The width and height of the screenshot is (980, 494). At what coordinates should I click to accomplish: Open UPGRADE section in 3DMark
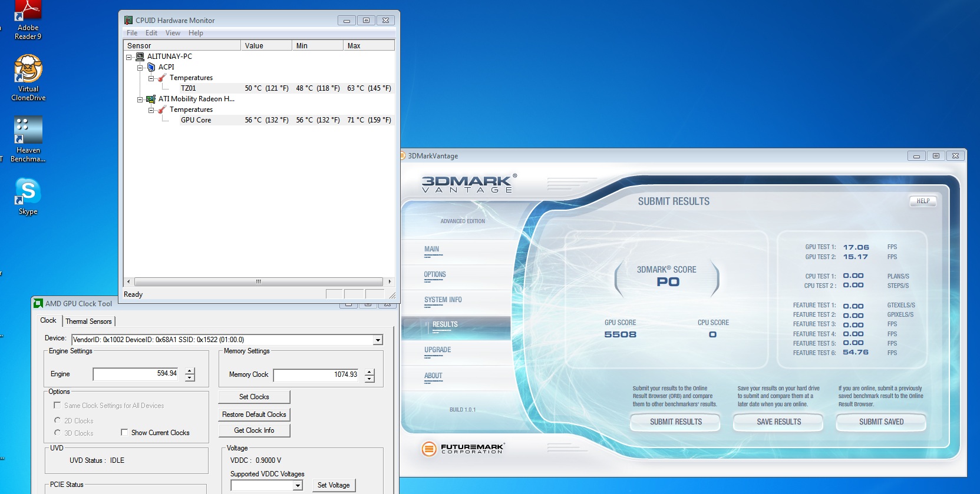click(438, 350)
